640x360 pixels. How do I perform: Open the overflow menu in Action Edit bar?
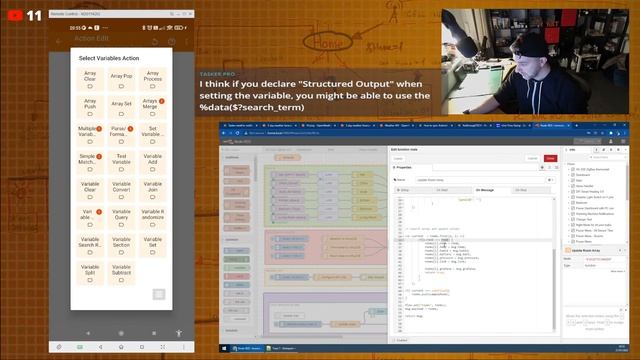pos(187,42)
